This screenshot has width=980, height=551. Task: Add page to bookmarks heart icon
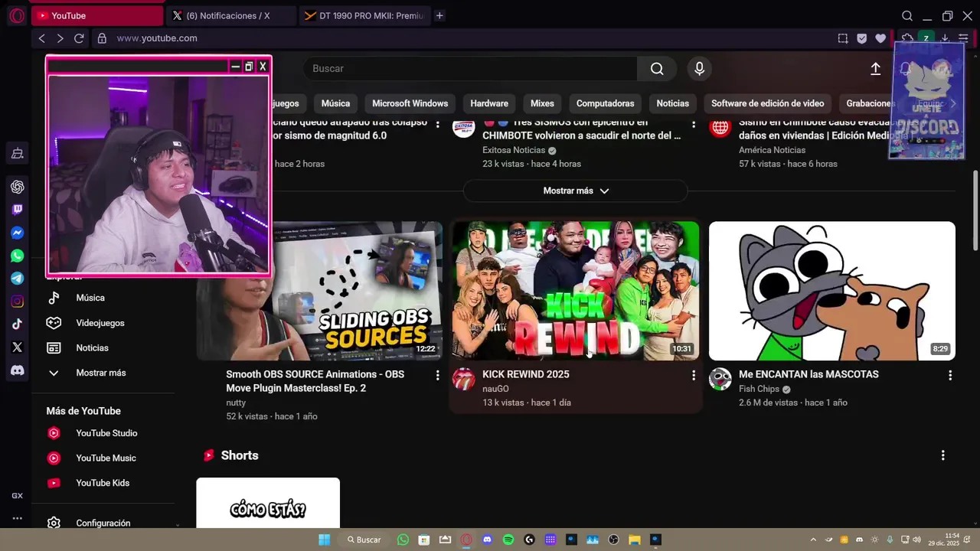point(880,38)
